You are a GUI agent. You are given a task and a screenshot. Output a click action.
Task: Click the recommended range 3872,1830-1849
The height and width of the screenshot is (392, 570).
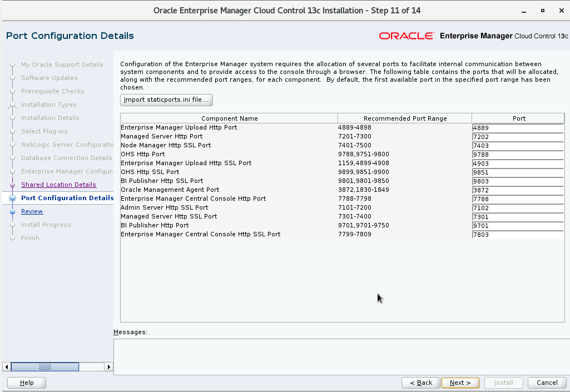click(364, 190)
